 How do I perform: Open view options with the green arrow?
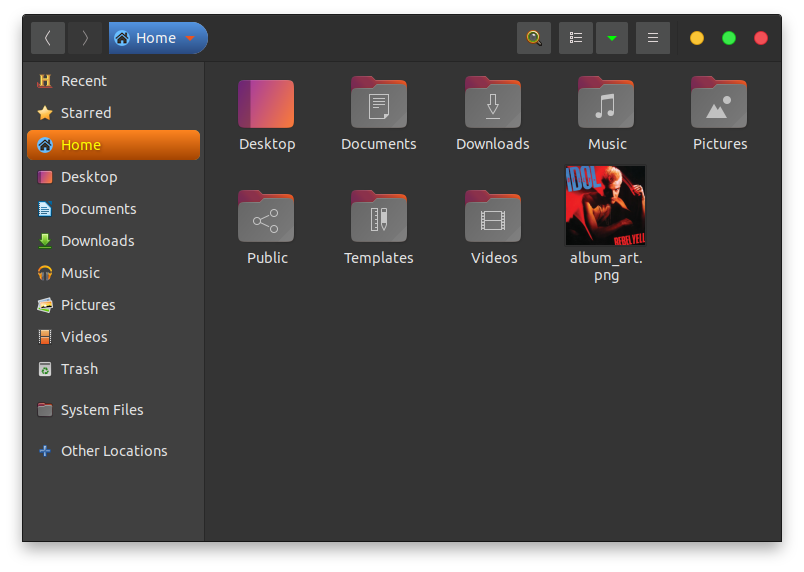pos(612,38)
